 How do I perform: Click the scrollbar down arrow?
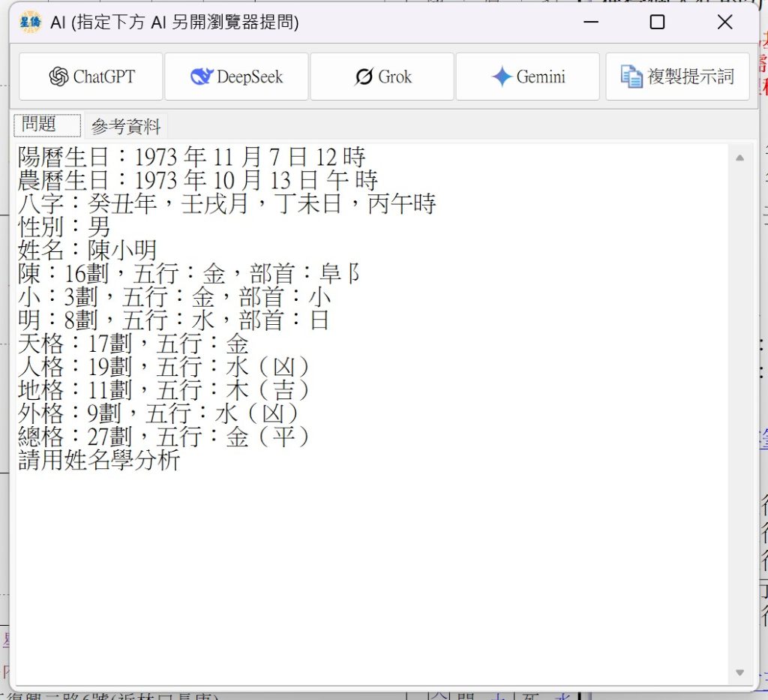(x=739, y=673)
